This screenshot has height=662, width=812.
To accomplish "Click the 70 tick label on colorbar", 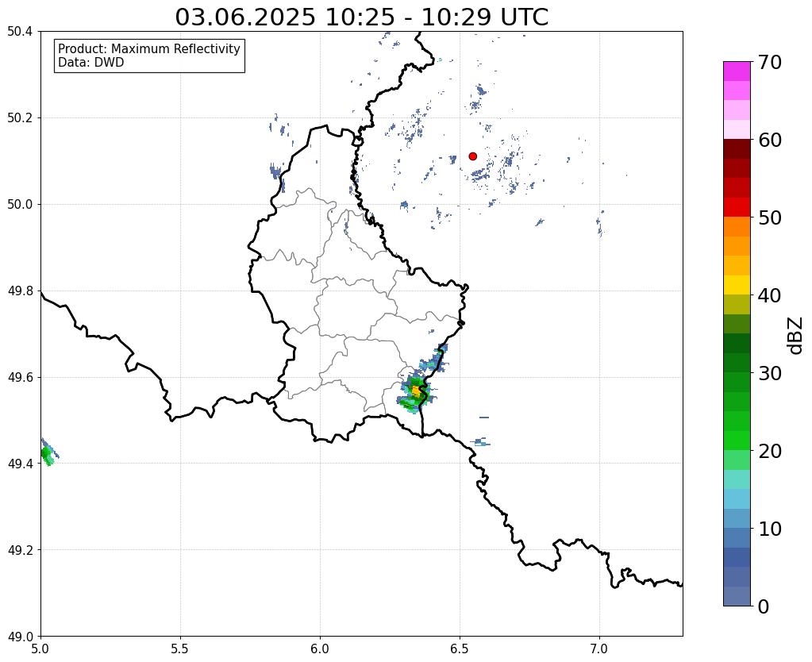I will 770,62.
